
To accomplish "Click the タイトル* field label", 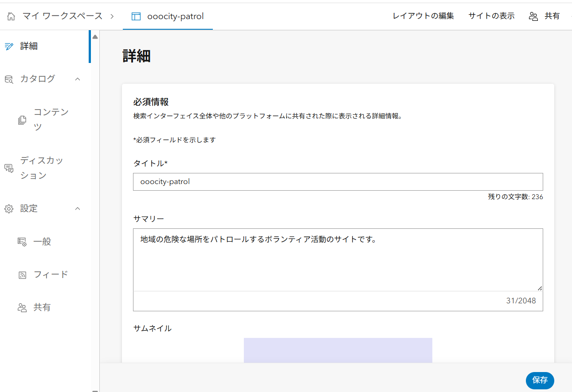I will (151, 164).
